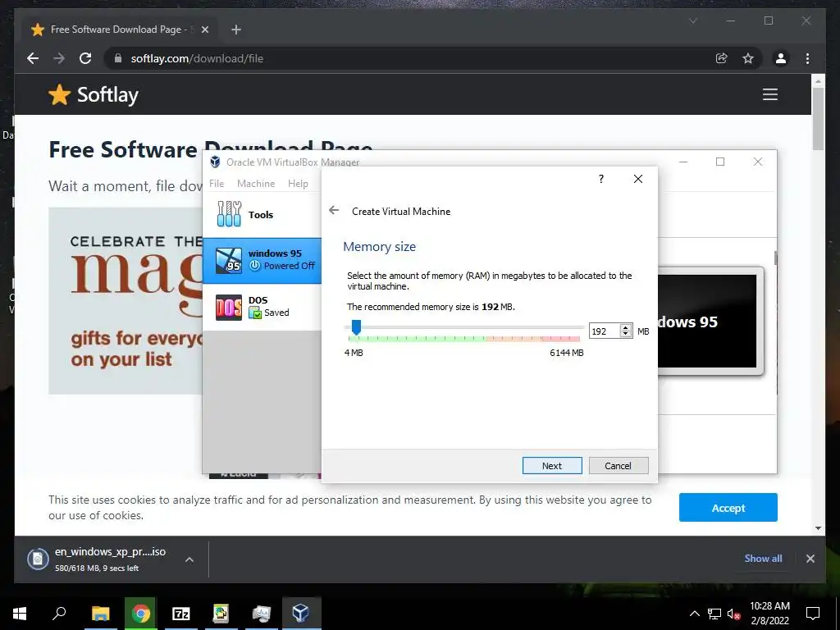This screenshot has width=840, height=630.
Task: Open the File menu in VirtualBox Manager
Action: pos(217,183)
